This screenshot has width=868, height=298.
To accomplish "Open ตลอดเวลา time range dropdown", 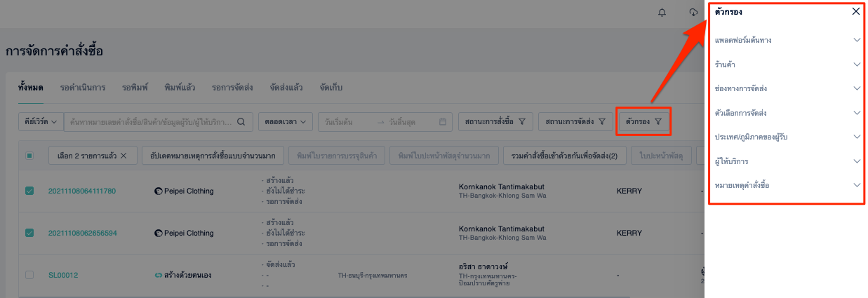I will 285,122.
